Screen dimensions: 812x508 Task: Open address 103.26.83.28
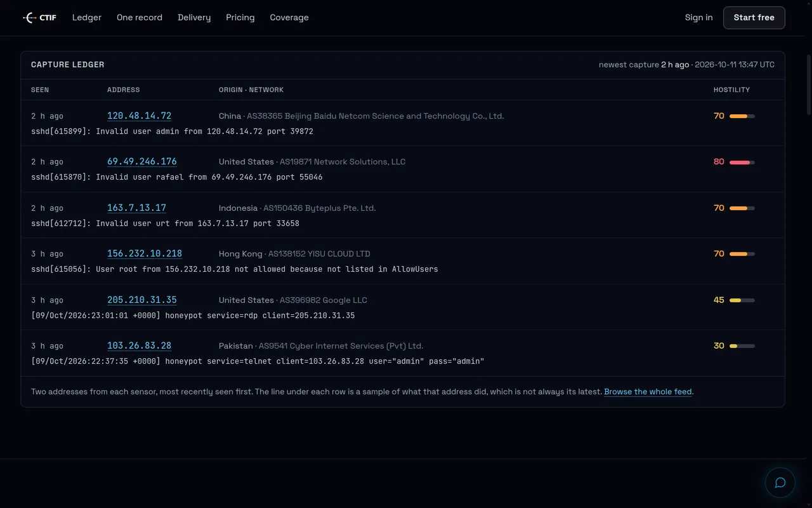[x=139, y=345]
